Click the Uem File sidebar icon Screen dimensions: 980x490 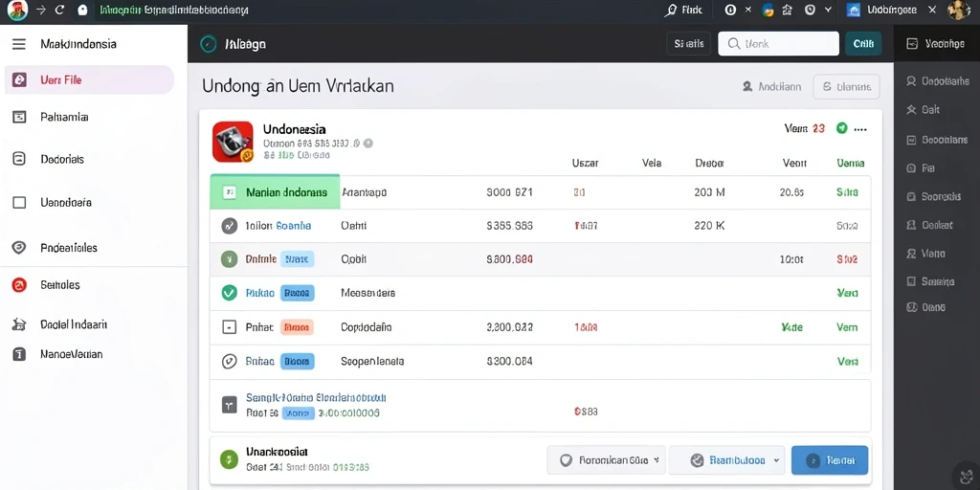[x=19, y=80]
